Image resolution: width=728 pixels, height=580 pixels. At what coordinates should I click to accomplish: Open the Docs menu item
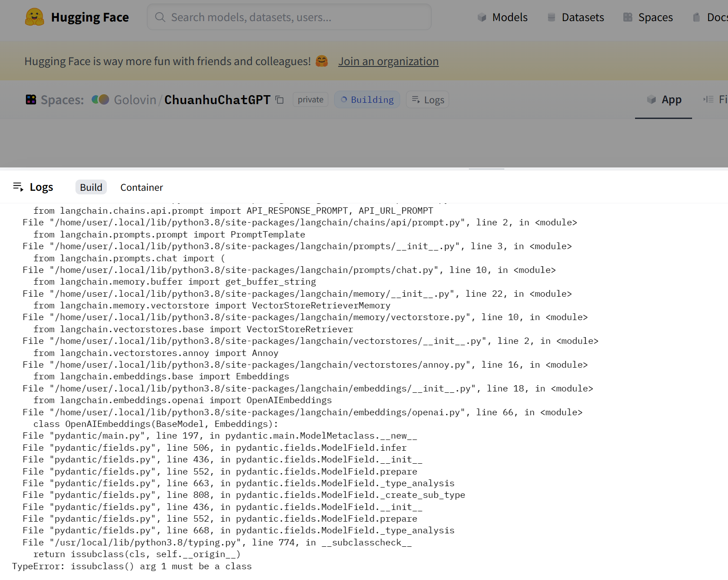pos(716,17)
